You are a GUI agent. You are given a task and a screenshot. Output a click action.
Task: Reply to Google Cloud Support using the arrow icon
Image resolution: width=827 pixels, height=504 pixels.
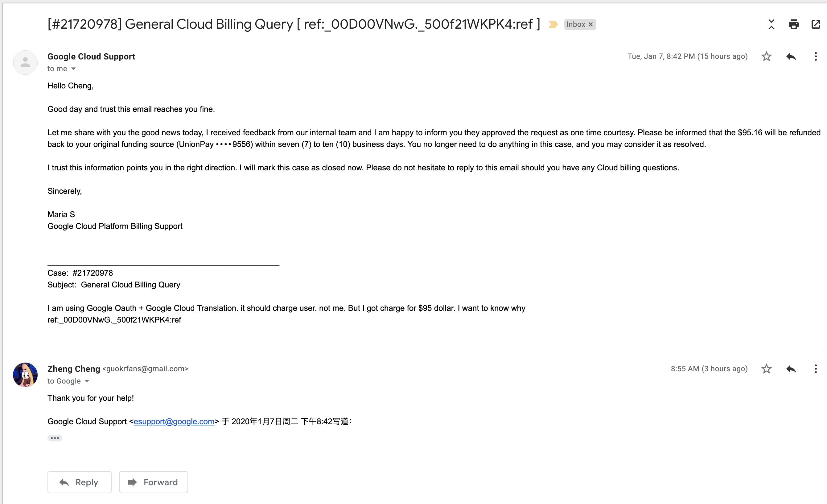tap(791, 56)
